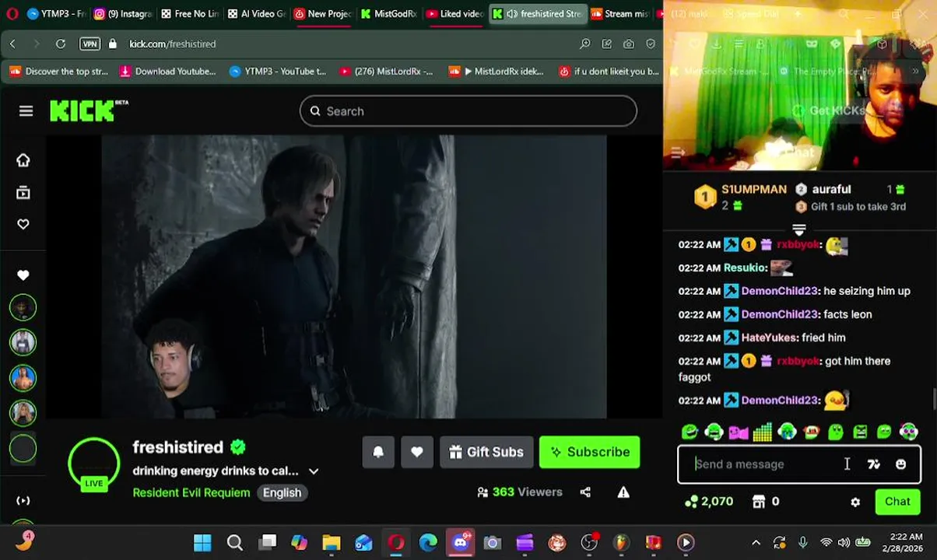
Task: Insert the pink bow-tie emote
Action: 738,432
